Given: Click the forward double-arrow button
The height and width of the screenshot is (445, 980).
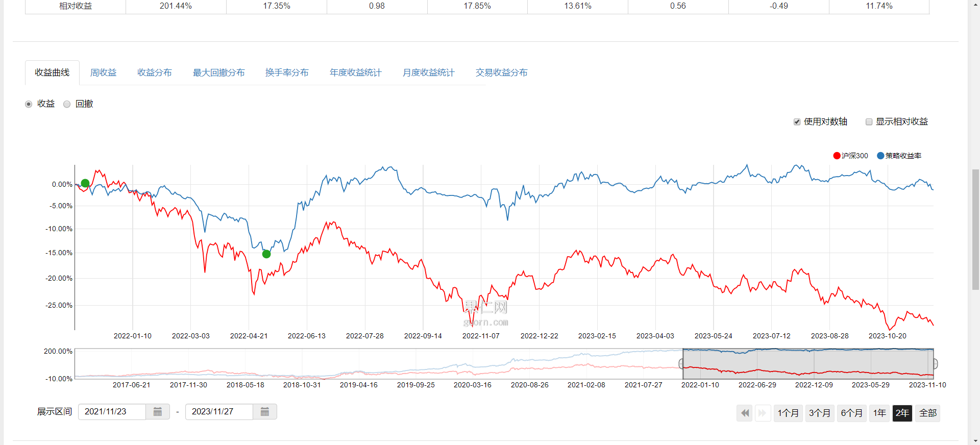Looking at the screenshot, I should tap(763, 413).
